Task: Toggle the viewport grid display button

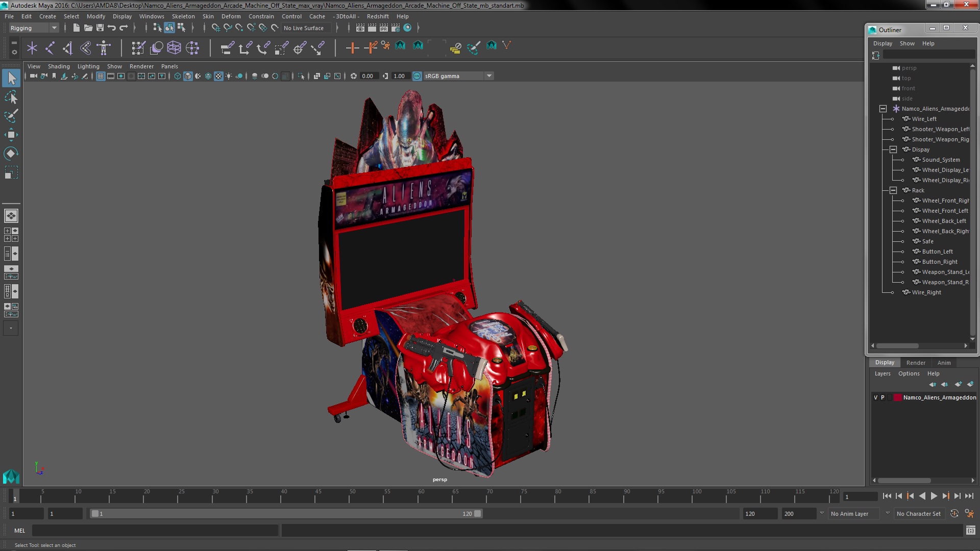Action: (x=101, y=76)
